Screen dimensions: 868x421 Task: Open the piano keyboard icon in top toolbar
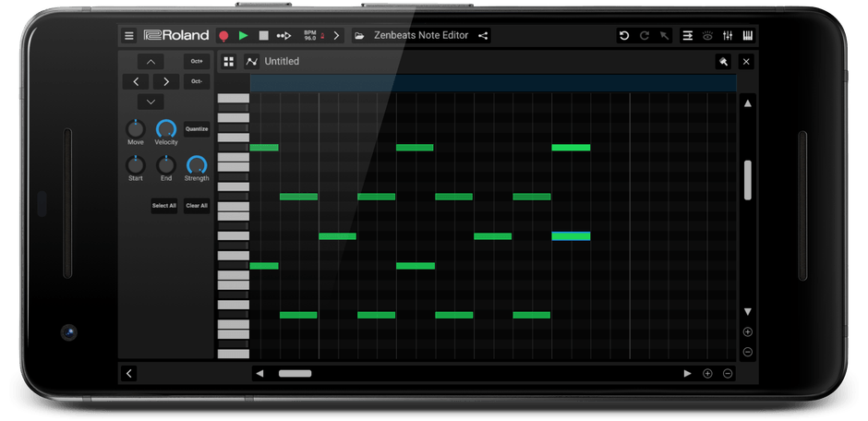pos(747,36)
